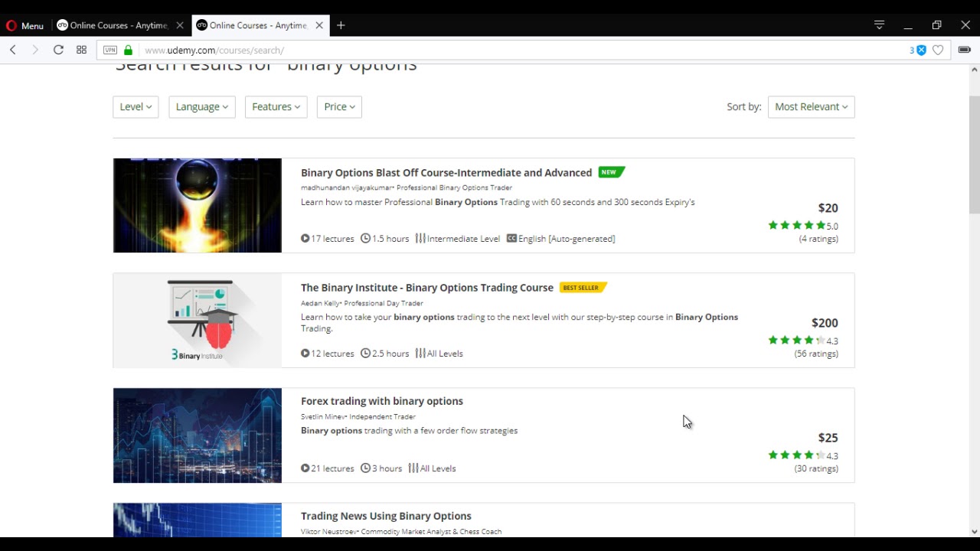Click the (30 ratings) text
Screen dimensions: 980x551
(816, 468)
